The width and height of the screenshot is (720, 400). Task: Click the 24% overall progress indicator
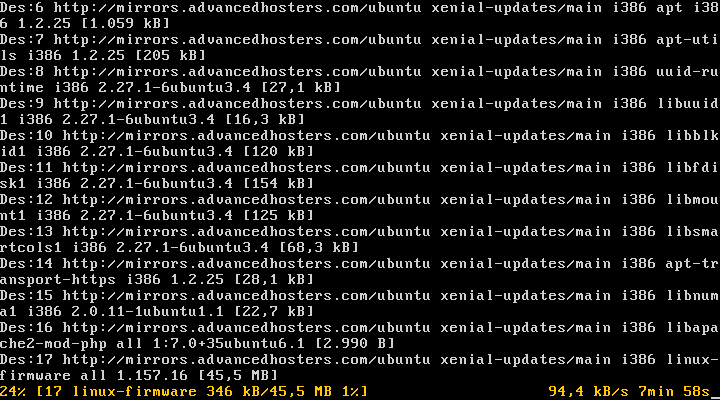pos(13,390)
